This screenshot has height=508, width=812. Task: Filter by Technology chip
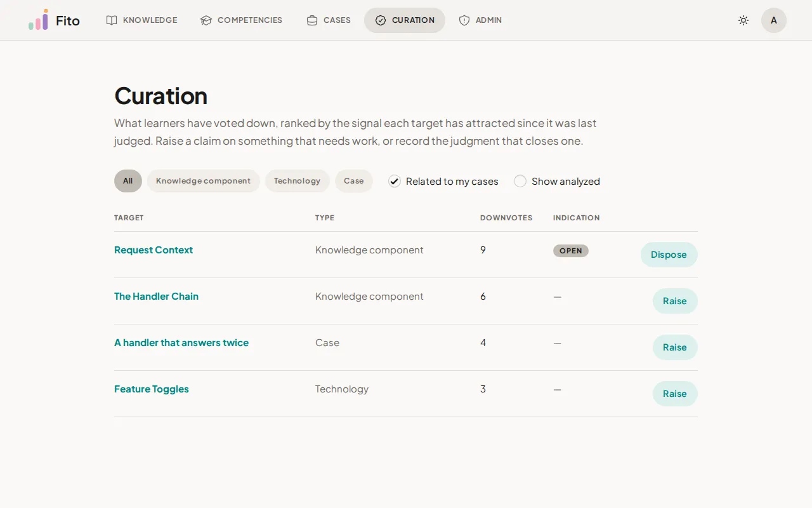(x=298, y=181)
